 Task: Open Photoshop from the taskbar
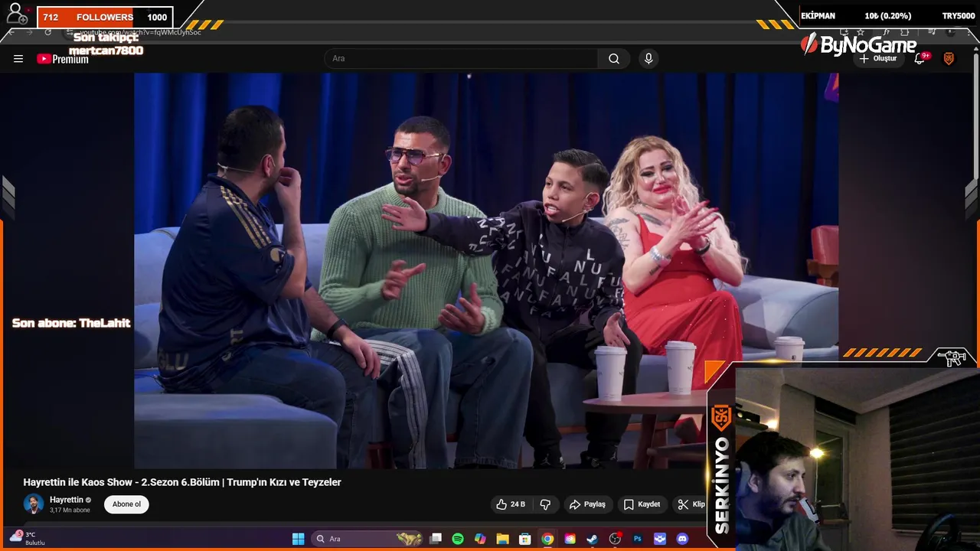[637, 539]
